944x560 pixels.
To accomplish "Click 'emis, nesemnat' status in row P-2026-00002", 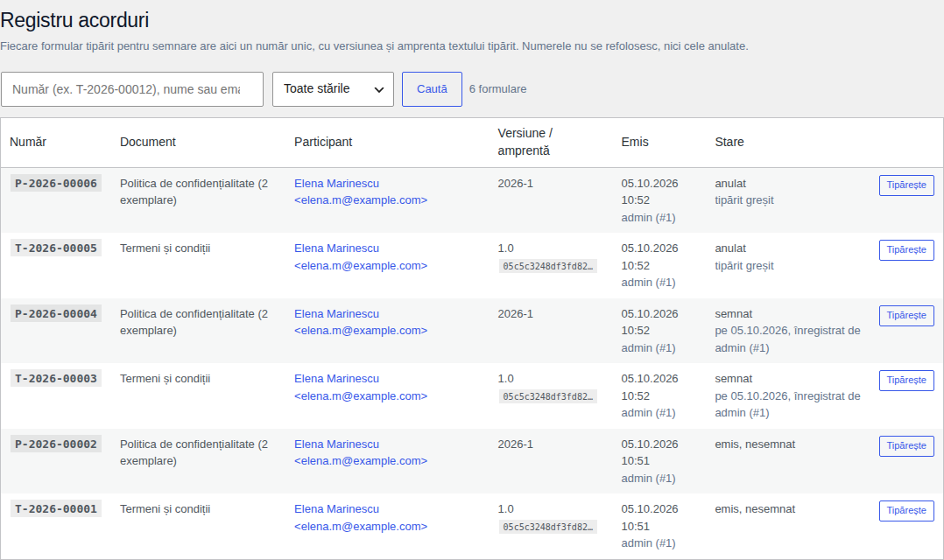I will click(x=755, y=444).
